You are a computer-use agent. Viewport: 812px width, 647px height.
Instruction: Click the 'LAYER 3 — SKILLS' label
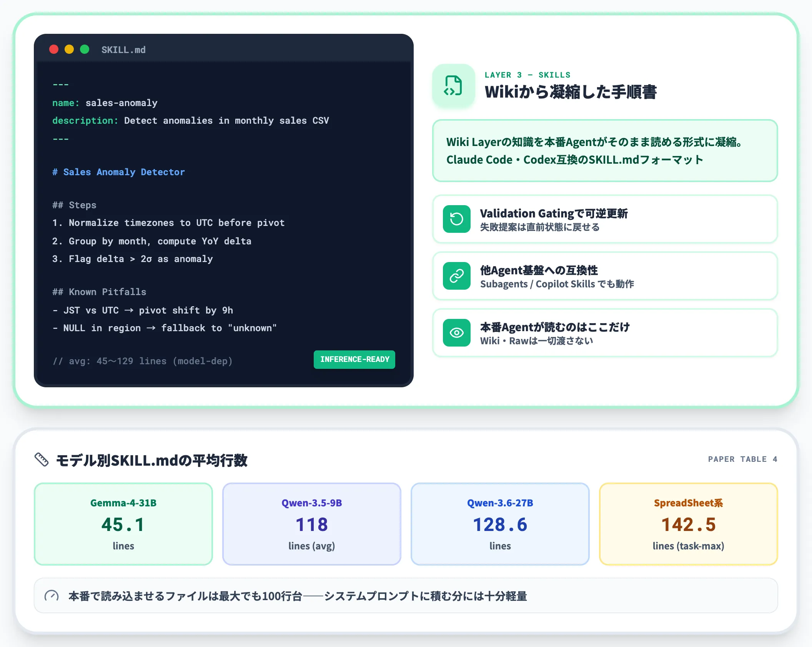527,75
